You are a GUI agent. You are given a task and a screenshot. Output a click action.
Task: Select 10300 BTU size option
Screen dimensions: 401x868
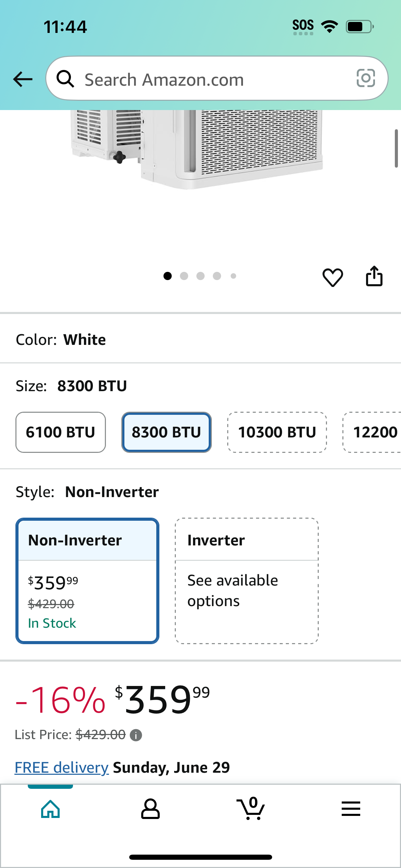coord(277,432)
